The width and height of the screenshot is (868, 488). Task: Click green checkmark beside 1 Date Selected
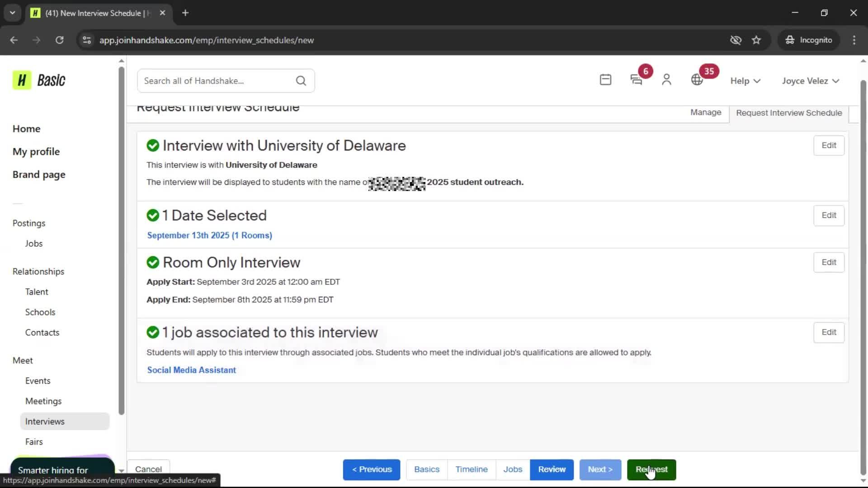coord(153,216)
